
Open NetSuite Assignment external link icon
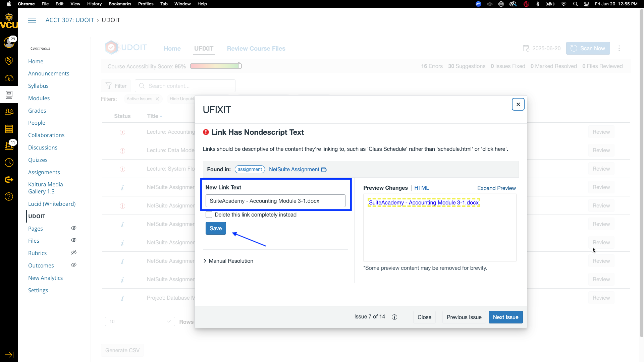[x=324, y=170]
